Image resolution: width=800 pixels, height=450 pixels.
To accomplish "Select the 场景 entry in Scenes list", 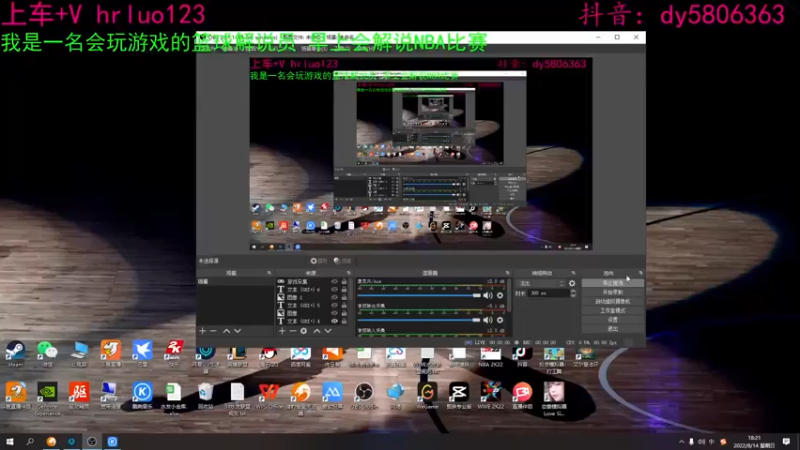I will [235, 282].
